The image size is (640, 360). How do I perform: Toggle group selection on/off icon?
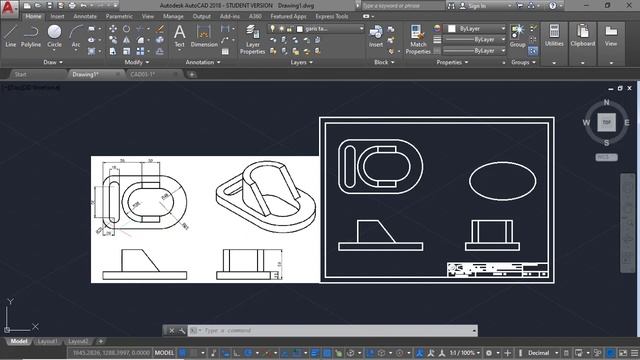click(533, 51)
